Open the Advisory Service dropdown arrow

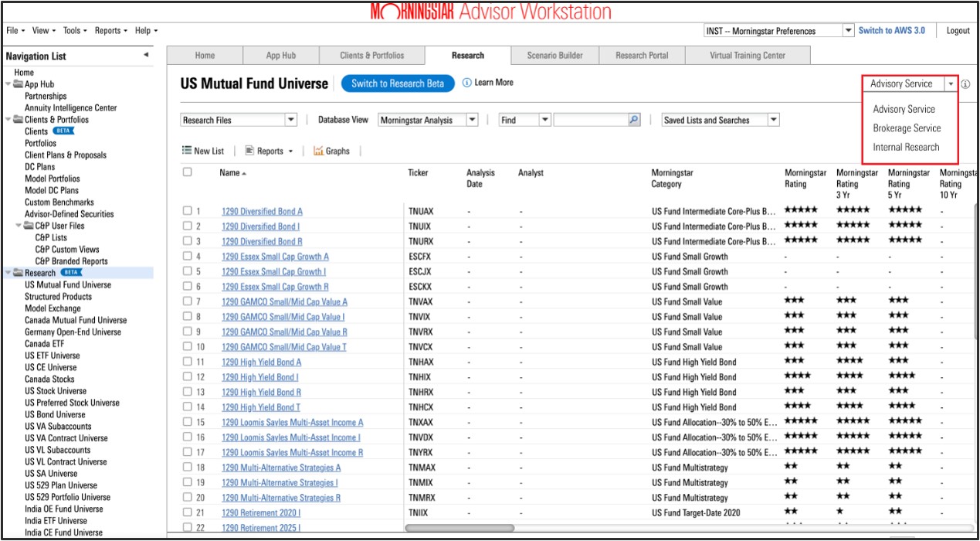pos(951,83)
